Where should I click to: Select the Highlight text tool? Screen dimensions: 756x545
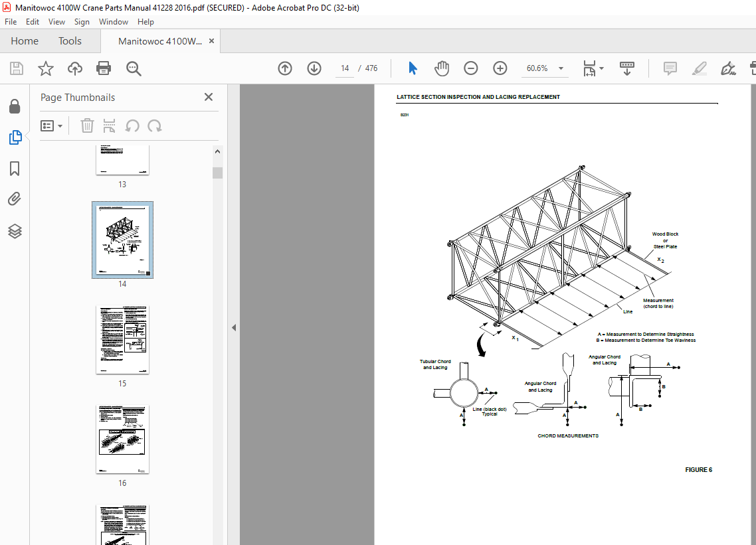coord(699,68)
